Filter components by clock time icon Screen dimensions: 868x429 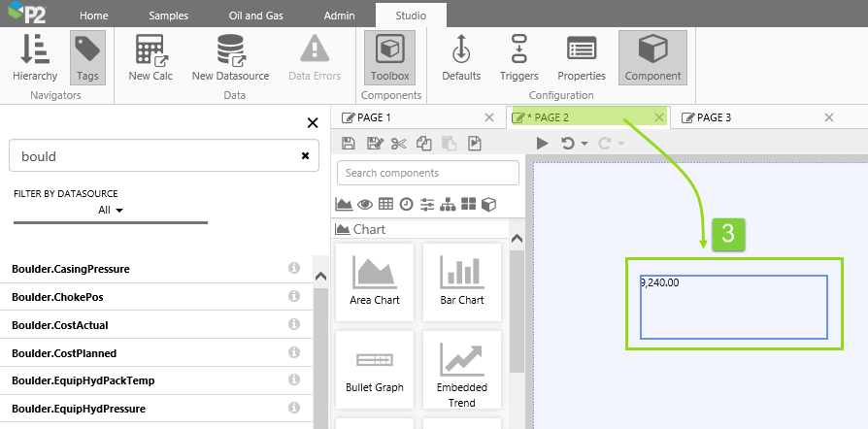click(406, 204)
